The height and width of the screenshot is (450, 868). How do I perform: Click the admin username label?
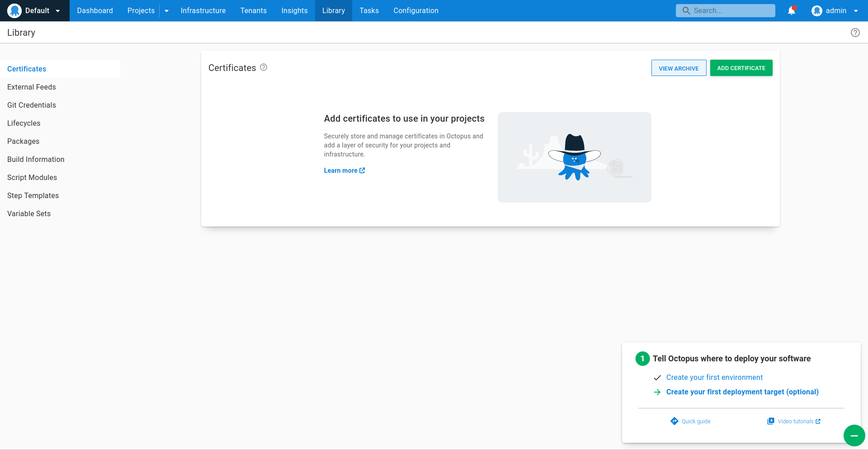click(x=836, y=10)
